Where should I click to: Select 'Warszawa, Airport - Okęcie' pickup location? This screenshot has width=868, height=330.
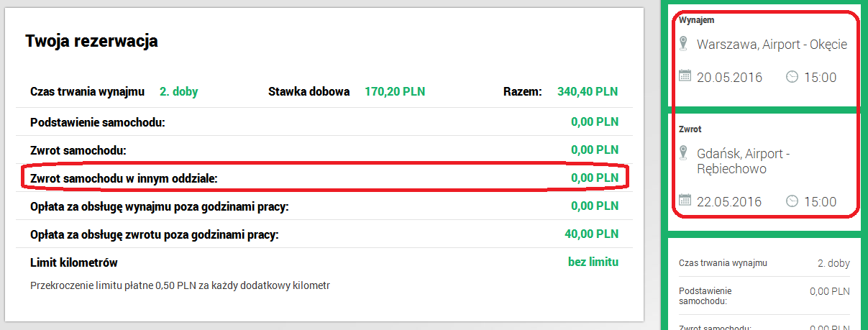[x=772, y=45]
